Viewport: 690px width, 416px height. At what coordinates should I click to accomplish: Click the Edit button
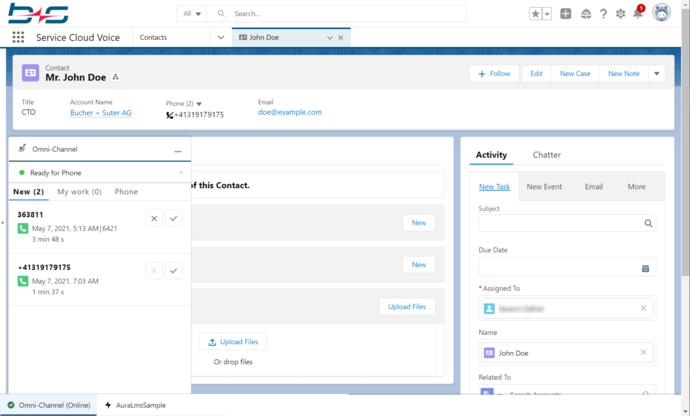click(536, 74)
